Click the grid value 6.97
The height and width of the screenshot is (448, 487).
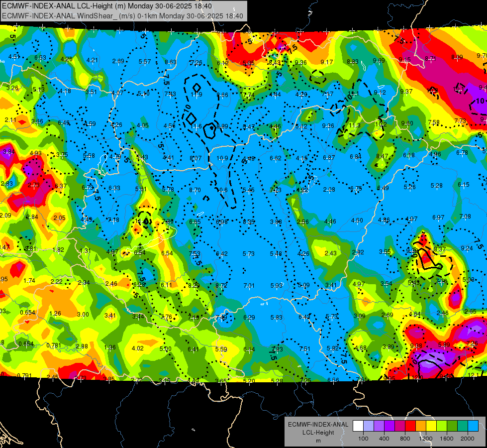(438, 218)
